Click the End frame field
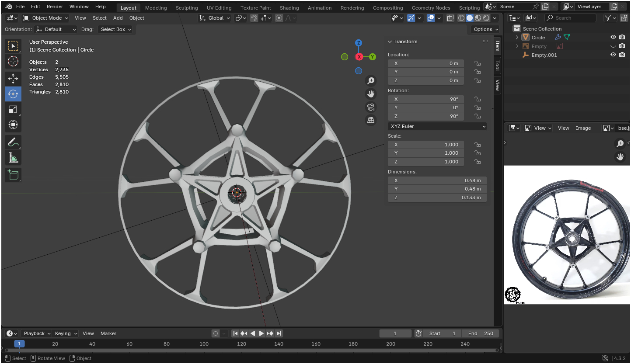This screenshot has height=364, width=631. click(481, 333)
